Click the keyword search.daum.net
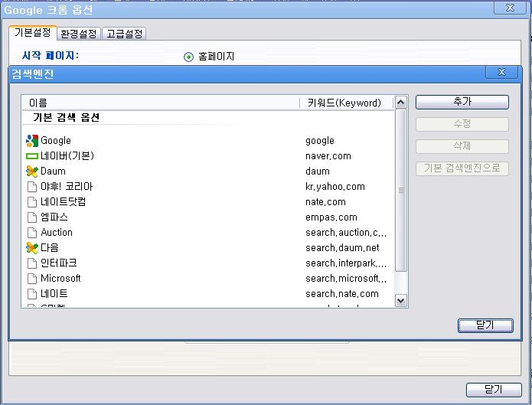 [x=342, y=248]
